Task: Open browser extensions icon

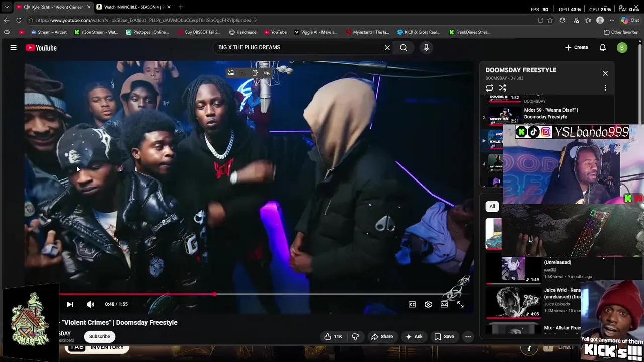Action: click(x=562, y=20)
